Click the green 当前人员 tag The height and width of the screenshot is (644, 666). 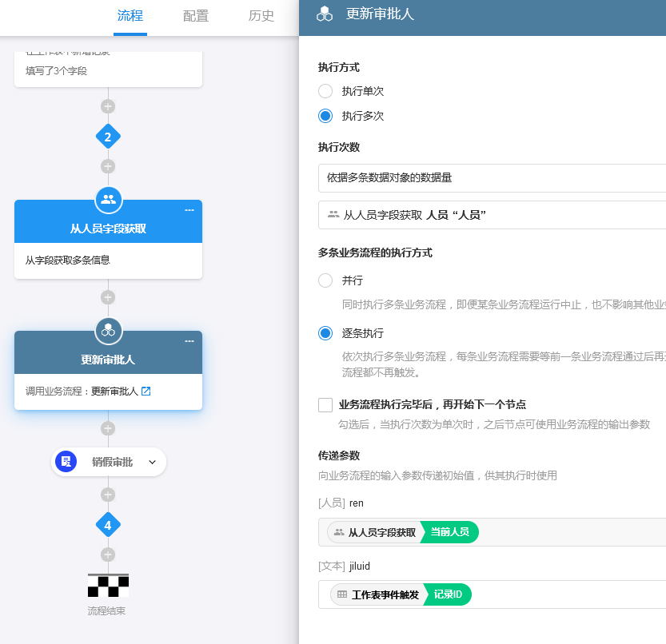[449, 532]
